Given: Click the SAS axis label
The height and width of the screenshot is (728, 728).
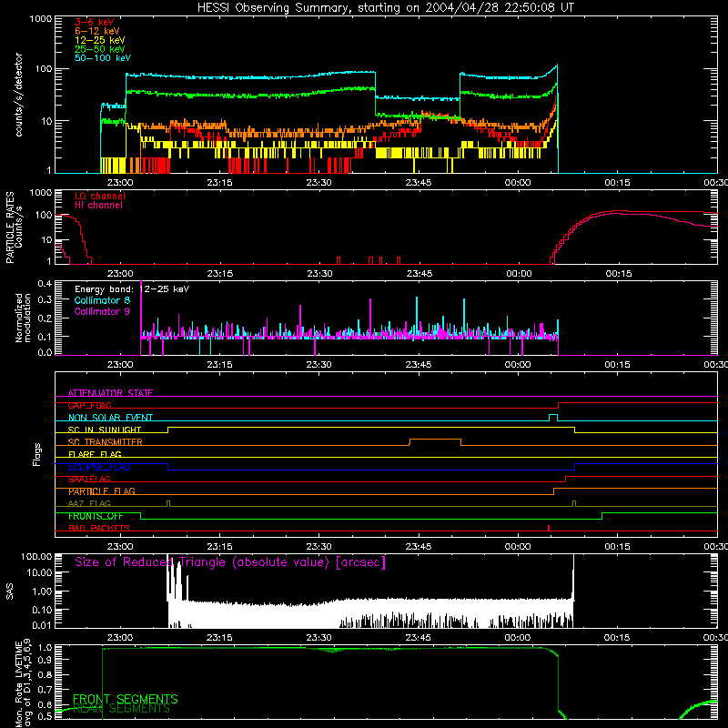Looking at the screenshot, I should coord(10,591).
